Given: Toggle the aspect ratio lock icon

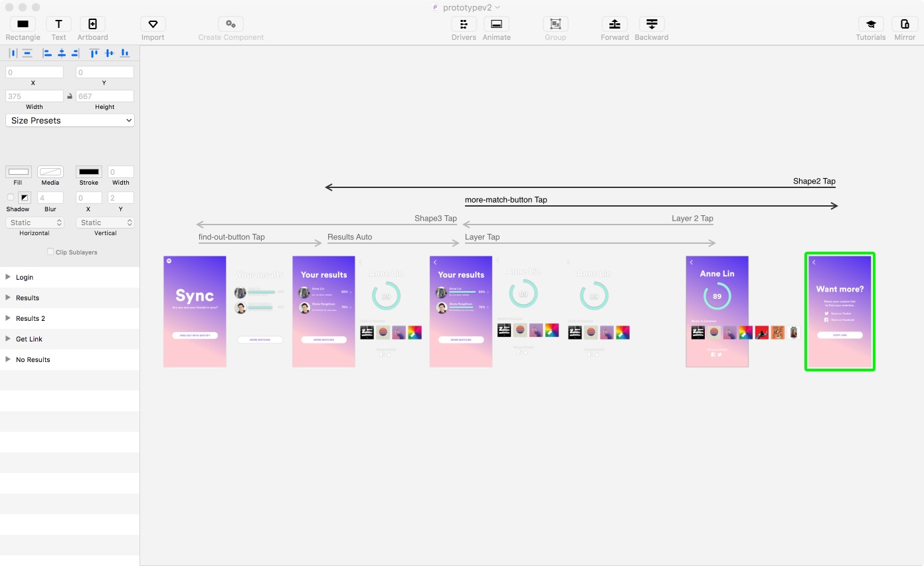Looking at the screenshot, I should [x=70, y=96].
